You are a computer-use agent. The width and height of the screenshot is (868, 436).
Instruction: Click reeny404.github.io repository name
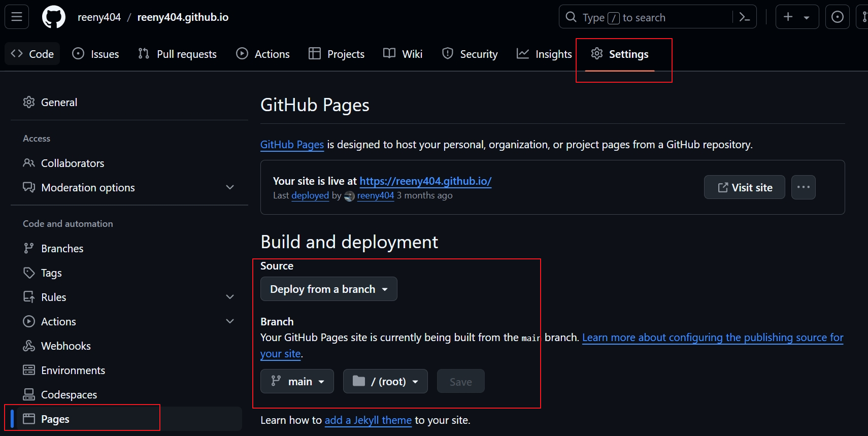click(x=183, y=17)
